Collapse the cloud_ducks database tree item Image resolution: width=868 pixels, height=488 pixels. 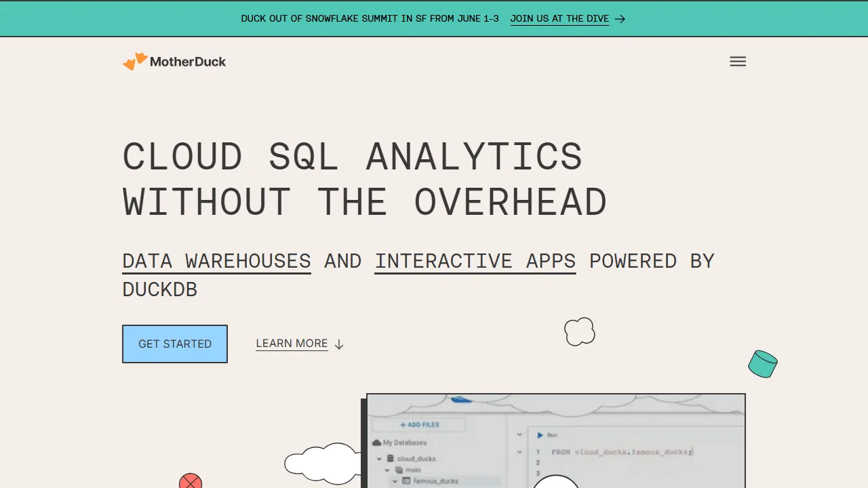click(380, 459)
